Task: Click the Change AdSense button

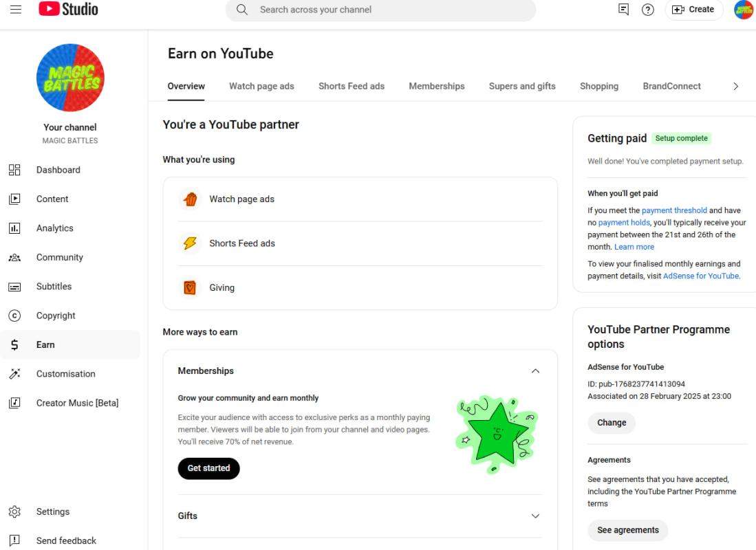Action: (612, 423)
